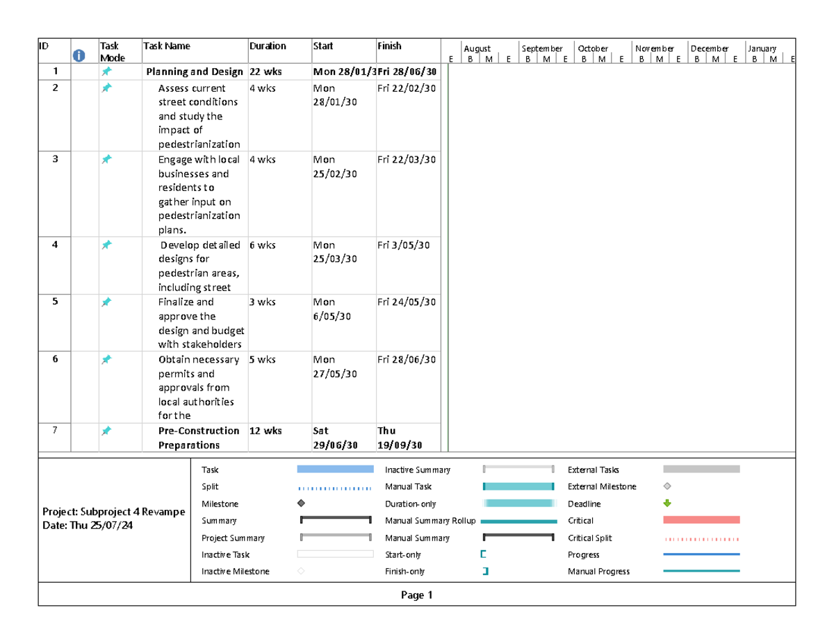The width and height of the screenshot is (834, 644).
Task: Click the Milestone diamond symbol in the legend
Action: click(301, 504)
